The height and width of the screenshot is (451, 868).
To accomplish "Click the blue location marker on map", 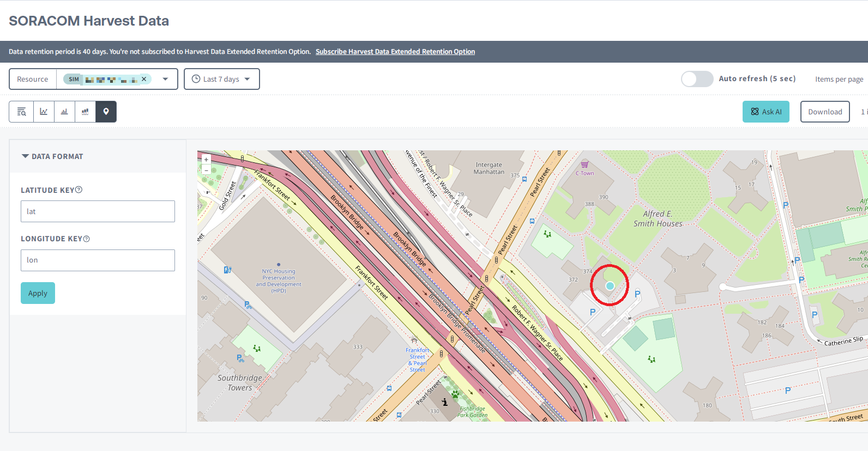I will [610, 285].
